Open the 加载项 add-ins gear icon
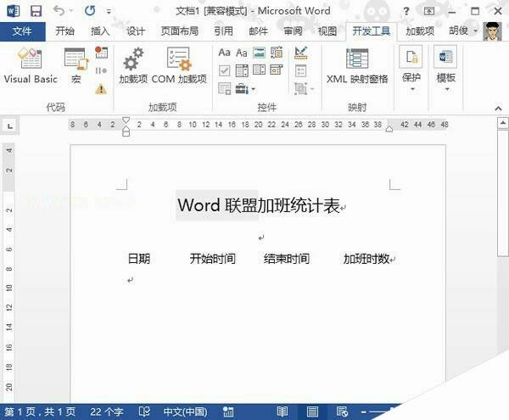 tap(133, 65)
